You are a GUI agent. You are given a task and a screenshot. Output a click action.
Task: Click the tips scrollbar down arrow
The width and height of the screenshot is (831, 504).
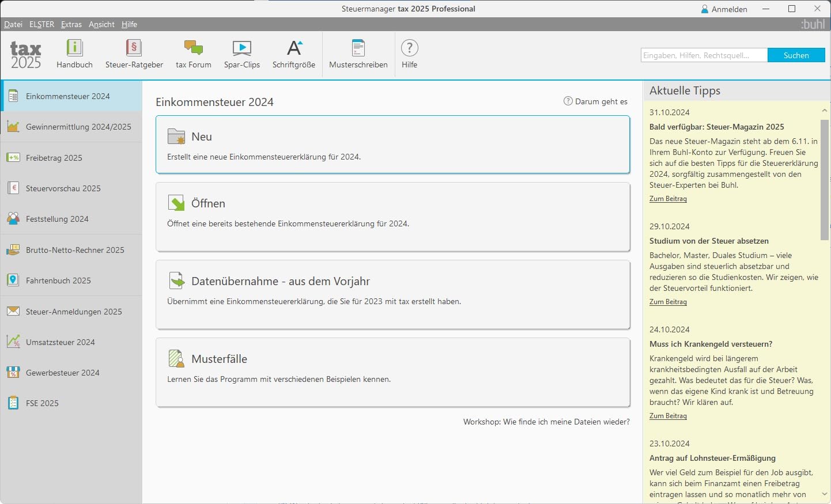825,494
